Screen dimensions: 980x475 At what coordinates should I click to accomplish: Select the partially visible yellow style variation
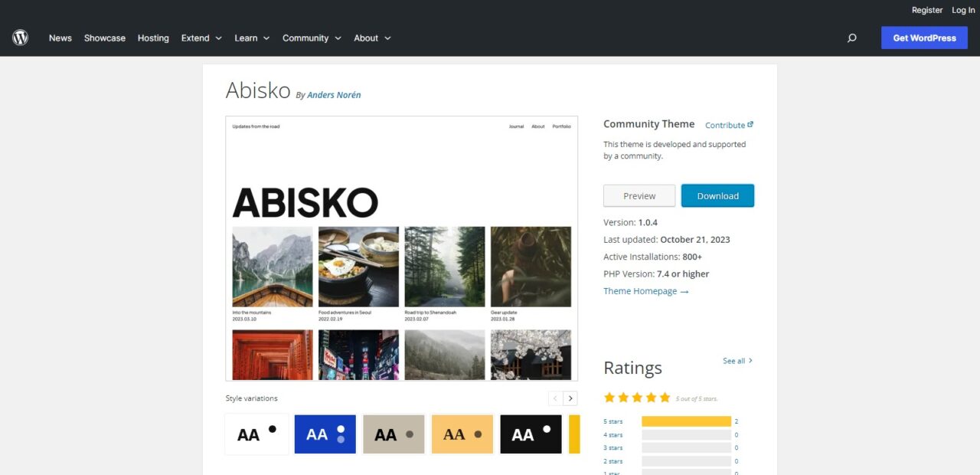(574, 434)
